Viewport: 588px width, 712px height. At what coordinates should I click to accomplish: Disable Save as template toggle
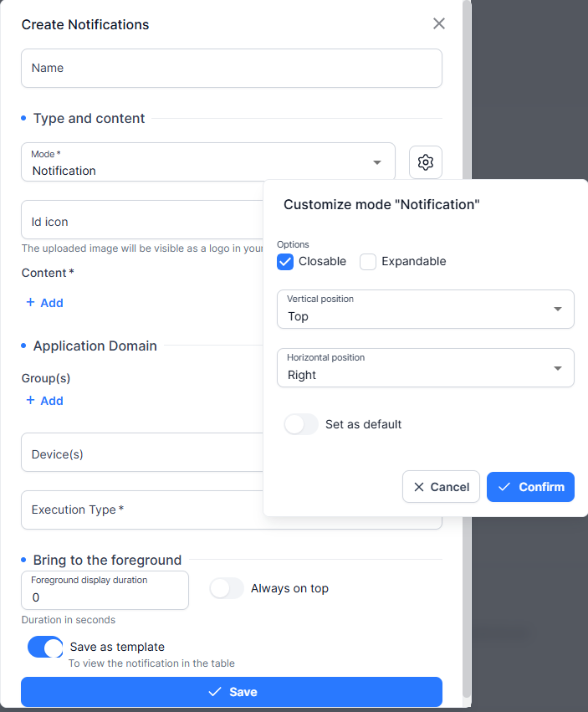pyautogui.click(x=45, y=647)
